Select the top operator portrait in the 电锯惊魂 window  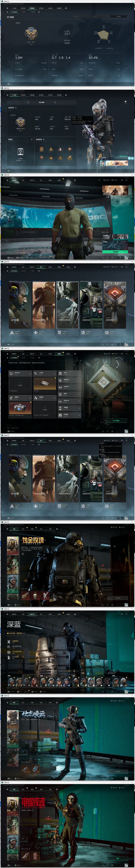click(x=13, y=806)
